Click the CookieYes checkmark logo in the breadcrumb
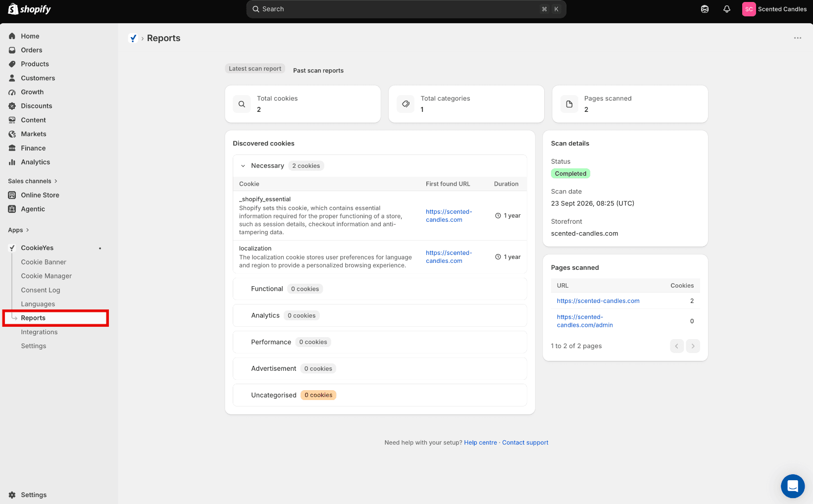The width and height of the screenshot is (813, 504). pos(133,38)
